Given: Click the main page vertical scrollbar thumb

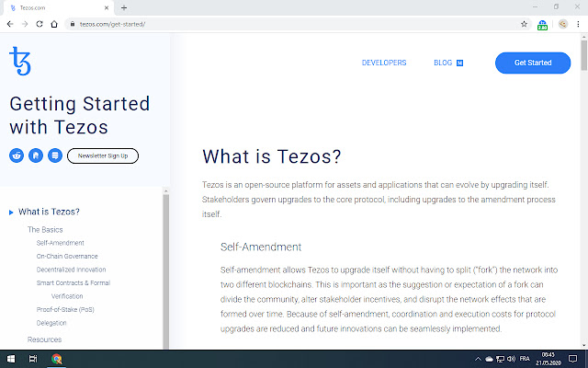Looking at the screenshot, I should [584, 55].
